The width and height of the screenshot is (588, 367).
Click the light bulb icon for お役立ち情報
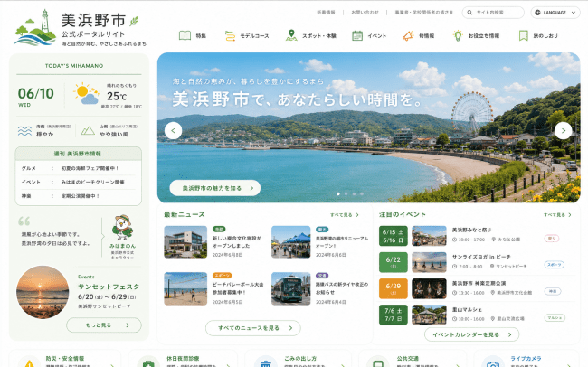[458, 35]
